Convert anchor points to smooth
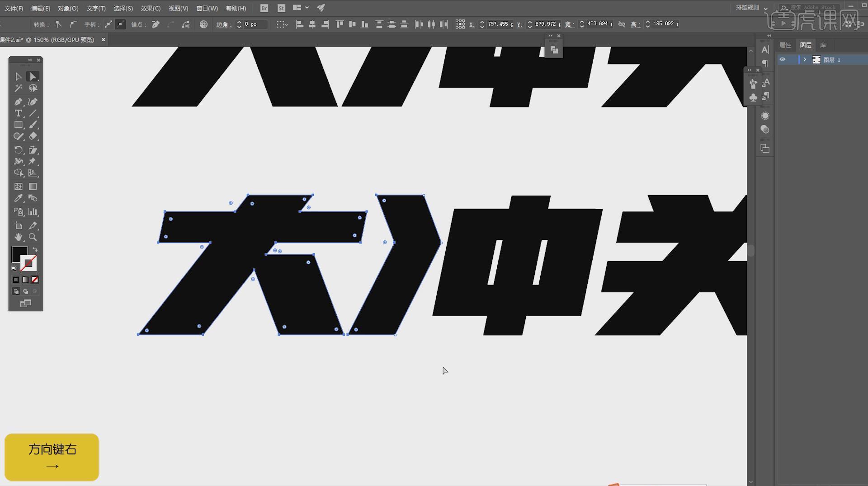868x486 pixels. coord(73,24)
